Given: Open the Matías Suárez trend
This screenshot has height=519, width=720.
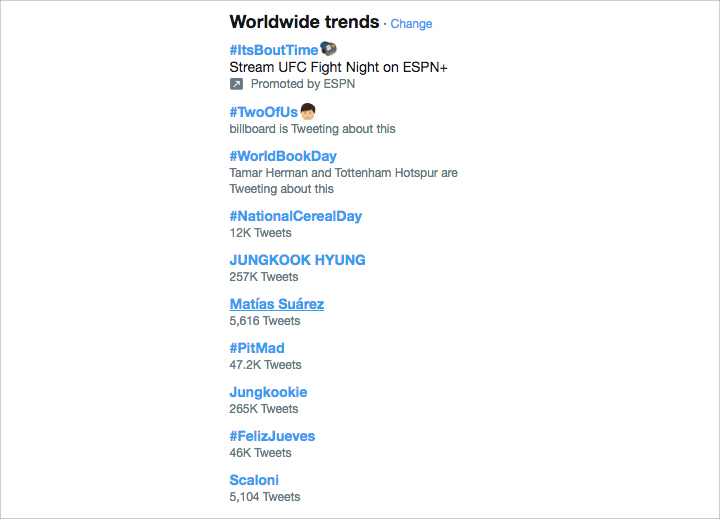Looking at the screenshot, I should click(277, 304).
